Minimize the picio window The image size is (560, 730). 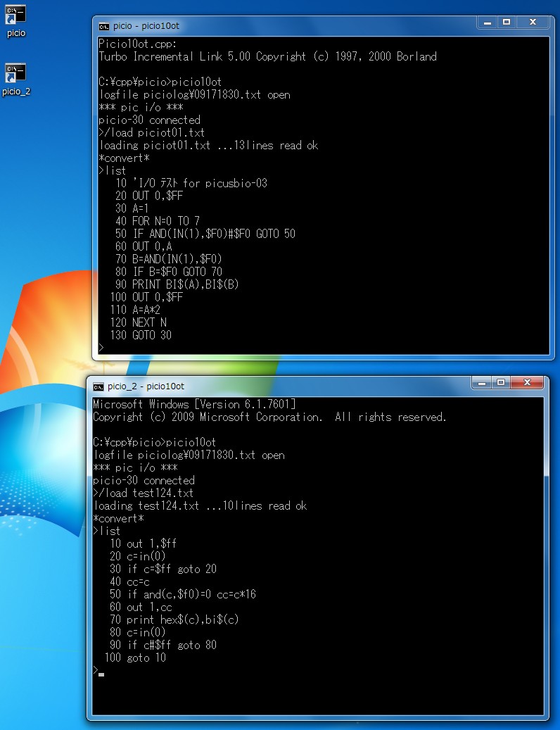coord(488,23)
